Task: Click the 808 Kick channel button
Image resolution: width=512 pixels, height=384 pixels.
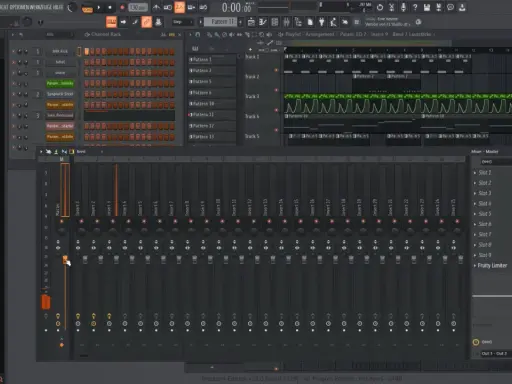Action: tap(60, 51)
